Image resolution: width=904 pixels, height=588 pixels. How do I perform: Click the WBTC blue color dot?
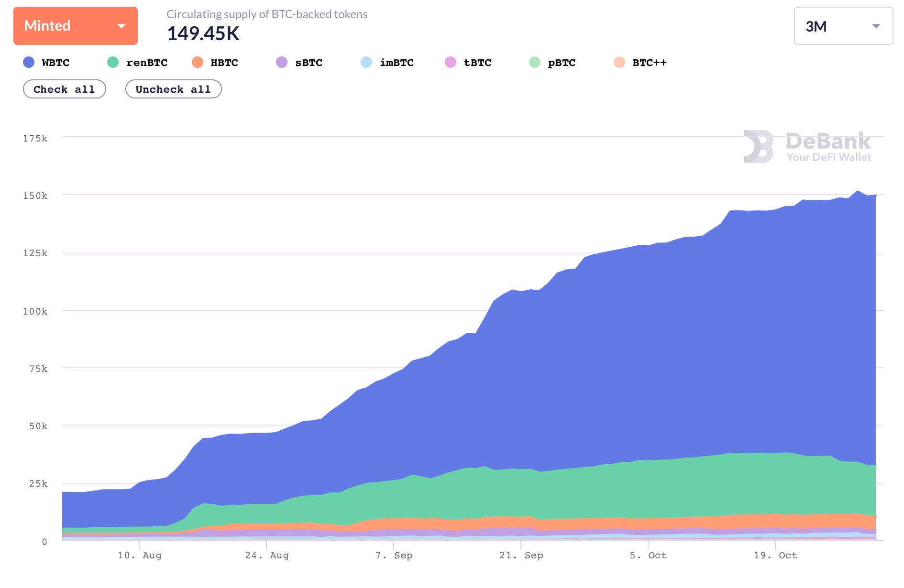point(29,62)
